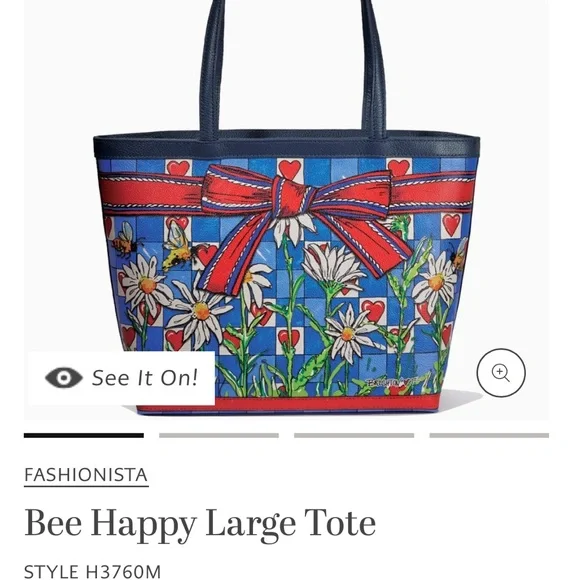Click the STYLE H3760M text
Screen dimensions: 580x580
click(92, 571)
